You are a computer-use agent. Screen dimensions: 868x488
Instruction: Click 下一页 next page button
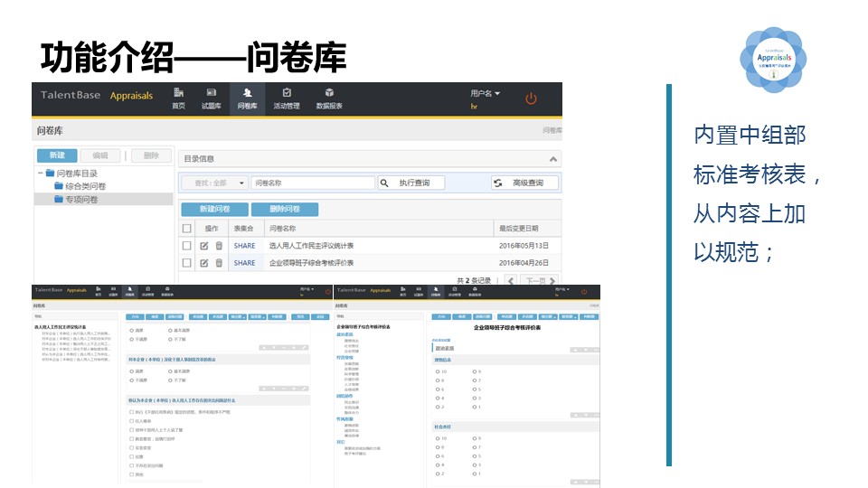click(539, 280)
